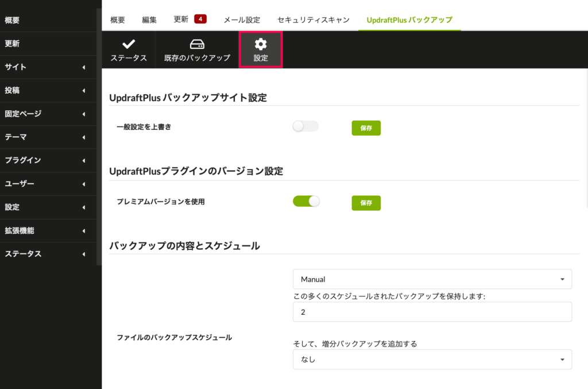This screenshot has width=588, height=389.
Task: Expand the サイト sidebar arrow
Action: click(84, 67)
